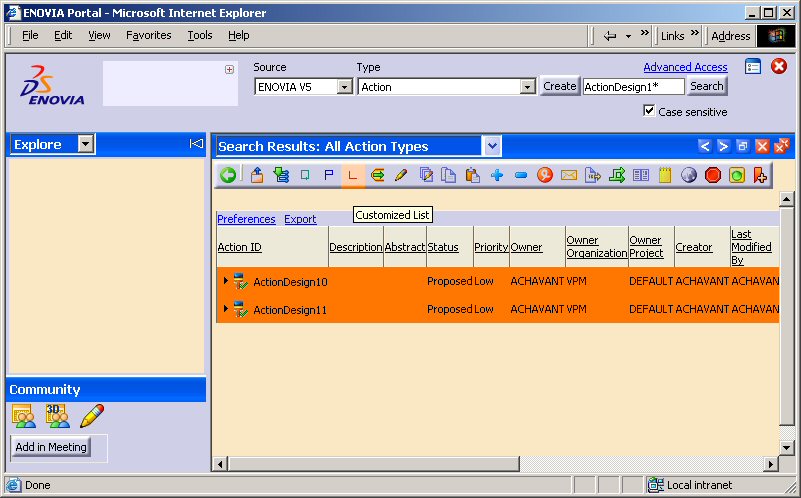Open the Explore panel dropdown

click(86, 144)
